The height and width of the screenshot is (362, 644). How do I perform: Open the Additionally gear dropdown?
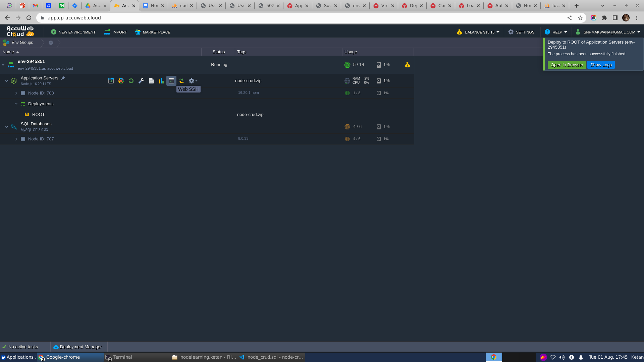(193, 81)
